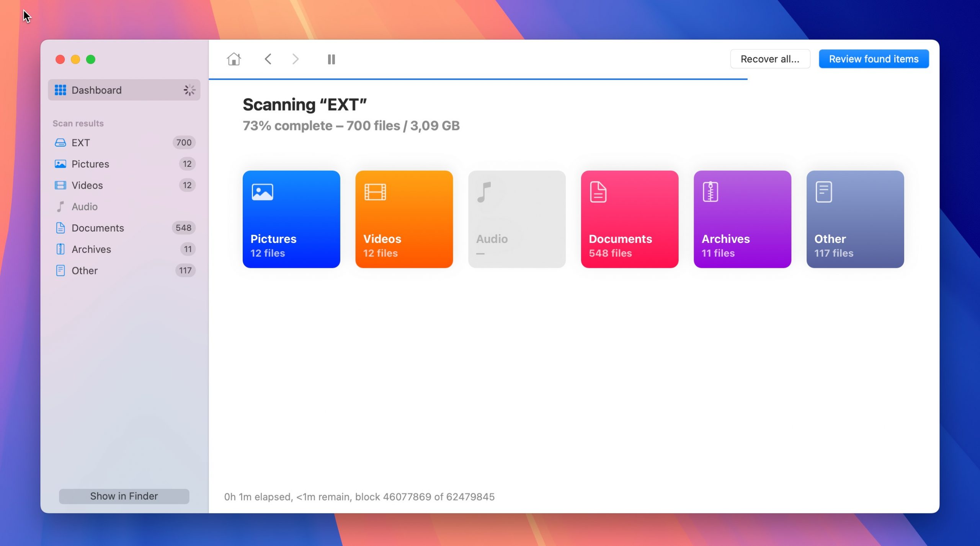
Task: Click the zip icon on Archives card
Action: click(710, 192)
